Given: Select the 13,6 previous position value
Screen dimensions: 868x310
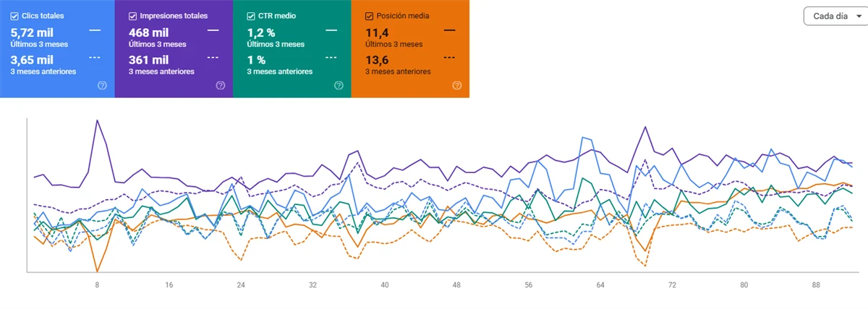Looking at the screenshot, I should (378, 59).
